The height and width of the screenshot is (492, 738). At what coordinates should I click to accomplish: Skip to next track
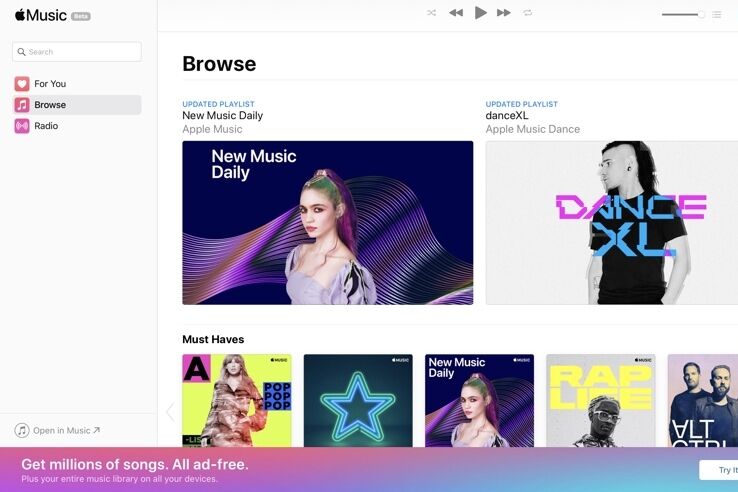(504, 13)
